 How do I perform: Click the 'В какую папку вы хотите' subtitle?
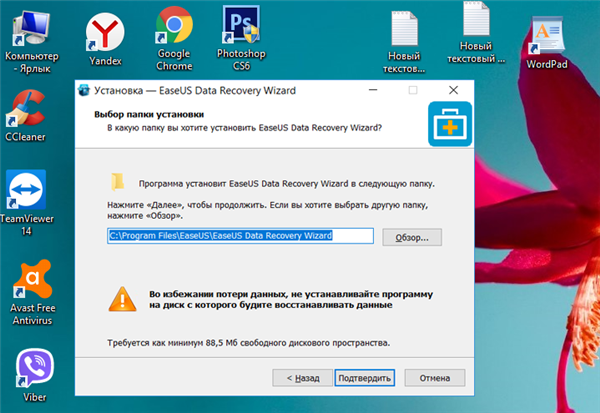click(x=244, y=128)
